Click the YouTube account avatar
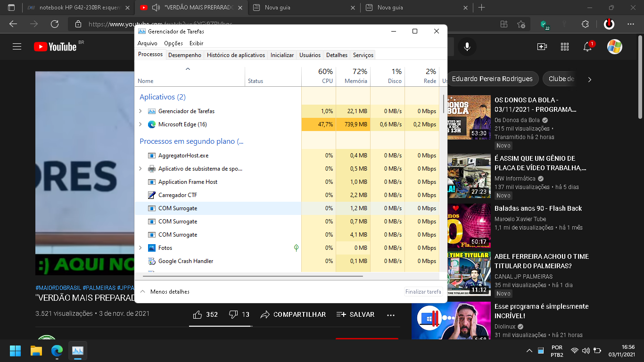This screenshot has height=362, width=644. [x=614, y=46]
